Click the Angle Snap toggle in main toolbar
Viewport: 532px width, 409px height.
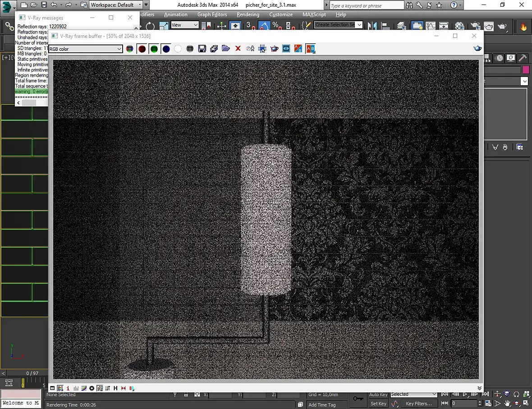[x=264, y=25]
